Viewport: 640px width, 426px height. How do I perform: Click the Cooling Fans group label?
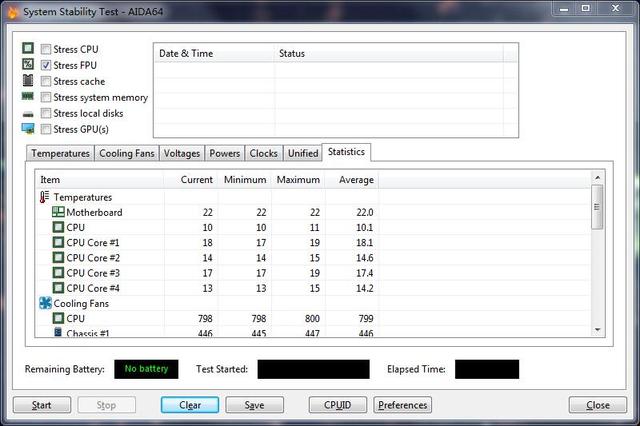point(81,304)
